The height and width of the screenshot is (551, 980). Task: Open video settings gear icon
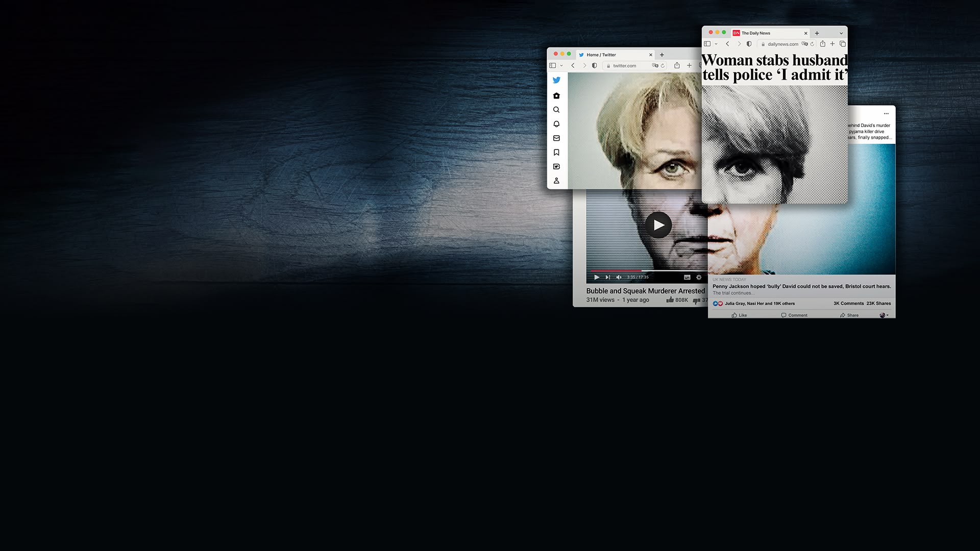699,277
